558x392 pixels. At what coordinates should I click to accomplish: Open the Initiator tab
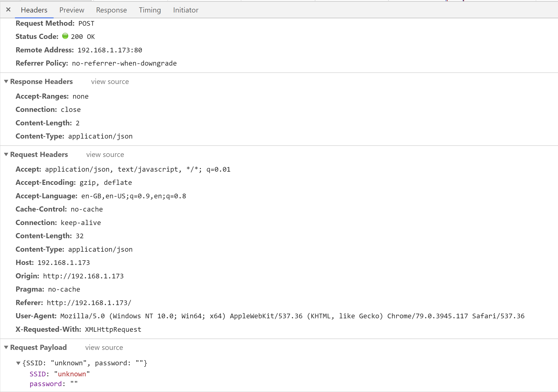click(185, 10)
